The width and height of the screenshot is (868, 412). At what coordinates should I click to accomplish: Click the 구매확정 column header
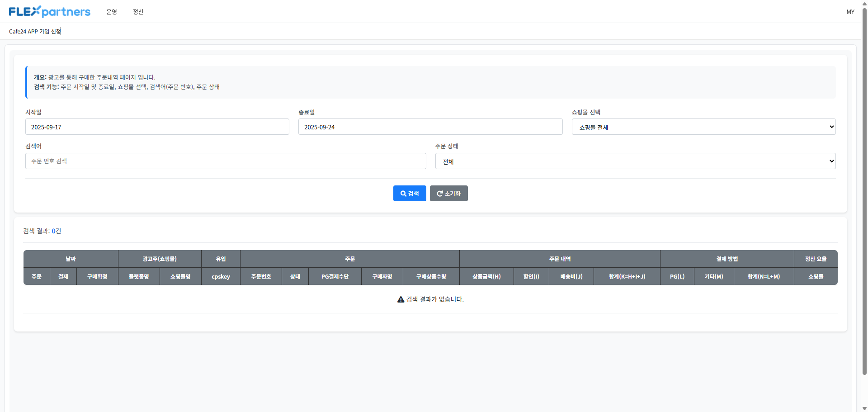[97, 276]
